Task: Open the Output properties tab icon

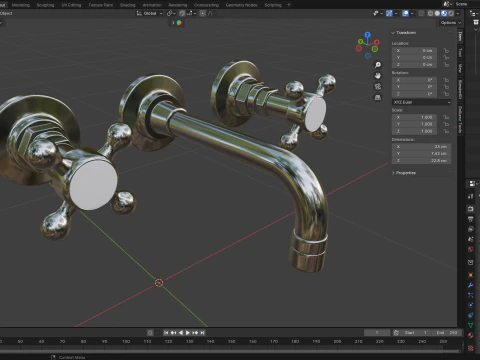Action: [x=471, y=219]
